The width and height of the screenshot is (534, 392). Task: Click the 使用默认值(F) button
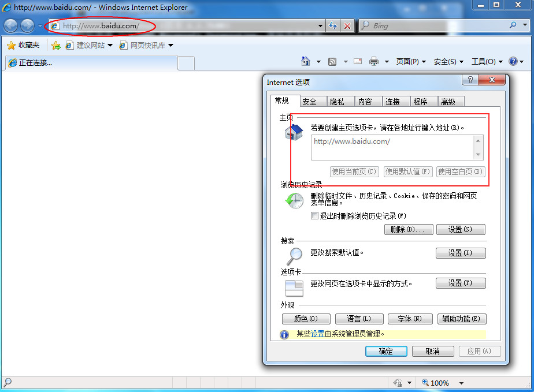(x=407, y=171)
